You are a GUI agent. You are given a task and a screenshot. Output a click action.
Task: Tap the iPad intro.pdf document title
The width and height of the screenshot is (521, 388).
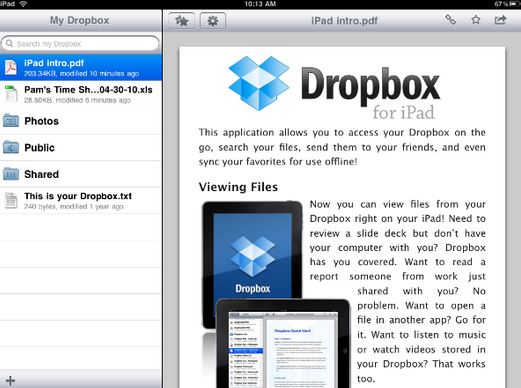pos(344,21)
